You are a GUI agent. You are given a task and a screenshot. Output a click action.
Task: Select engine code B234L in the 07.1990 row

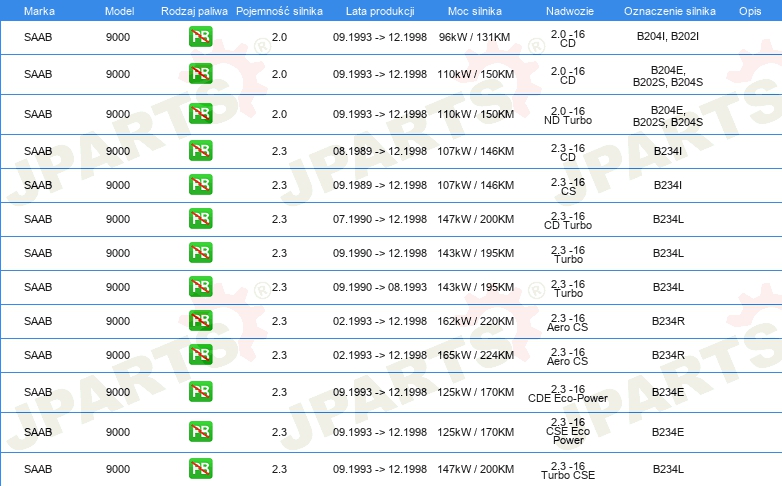668,219
